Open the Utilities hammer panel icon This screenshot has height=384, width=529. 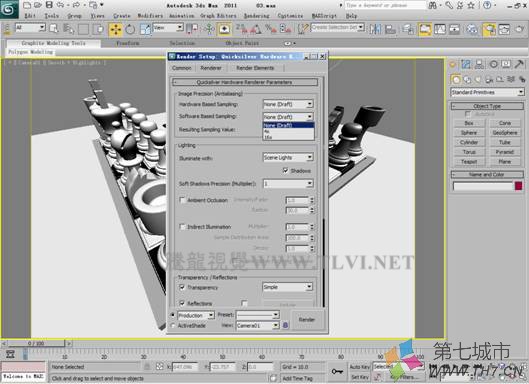point(519,64)
